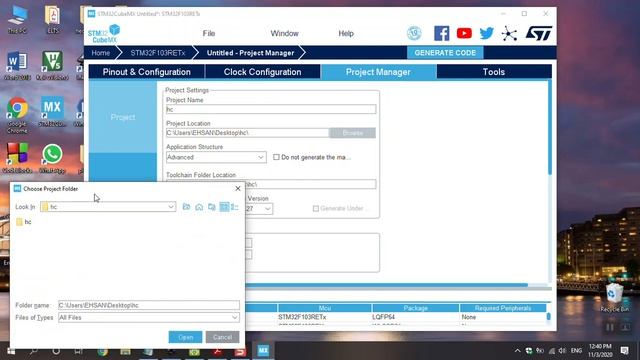The width and height of the screenshot is (640, 360).
Task: Expand the Look In folder dropdown
Action: coord(171,207)
